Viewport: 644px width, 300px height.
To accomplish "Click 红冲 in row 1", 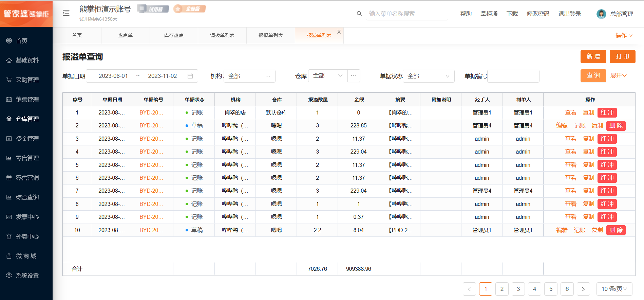I will 607,112.
